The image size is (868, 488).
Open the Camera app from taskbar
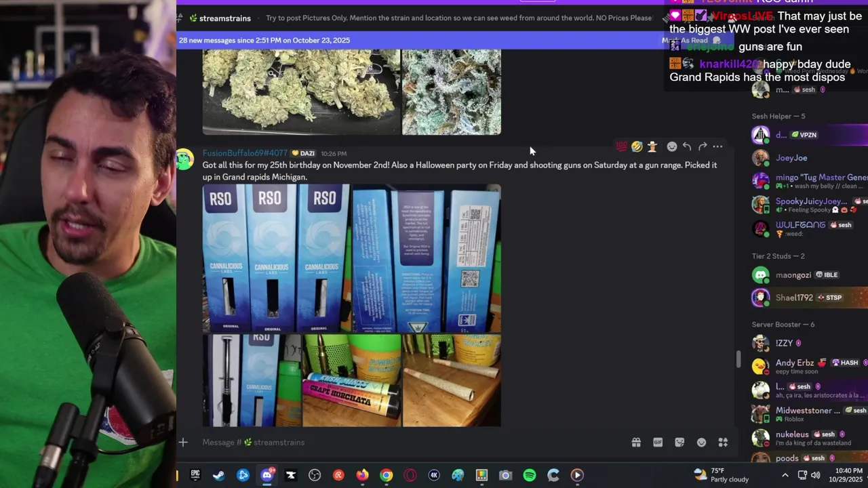[x=505, y=475]
